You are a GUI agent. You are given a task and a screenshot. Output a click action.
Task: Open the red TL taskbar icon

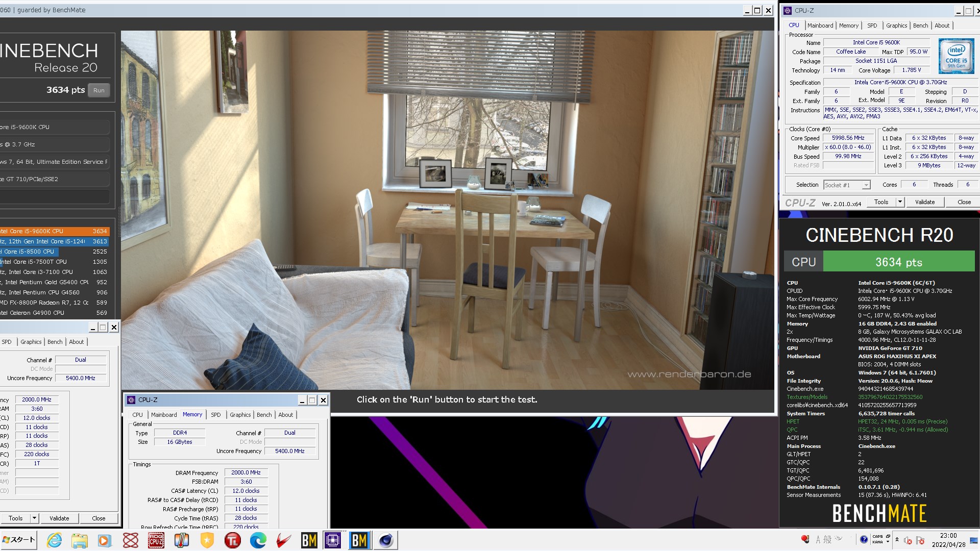coord(233,540)
